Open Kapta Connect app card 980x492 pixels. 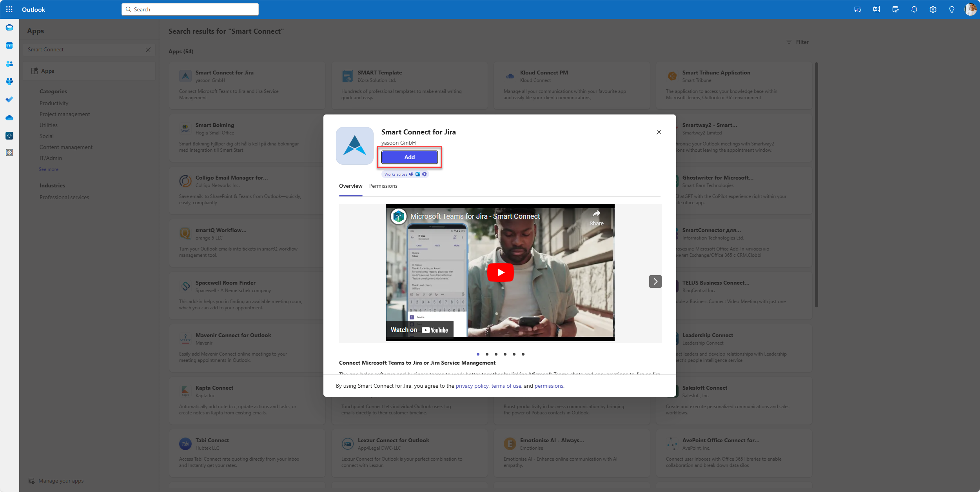(x=247, y=401)
